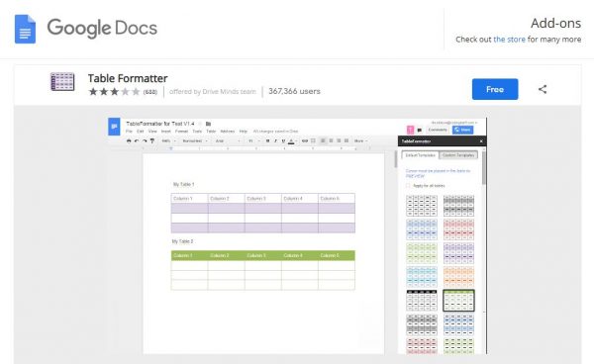Click the share icon beside Free
The image size is (594, 364).
point(543,89)
